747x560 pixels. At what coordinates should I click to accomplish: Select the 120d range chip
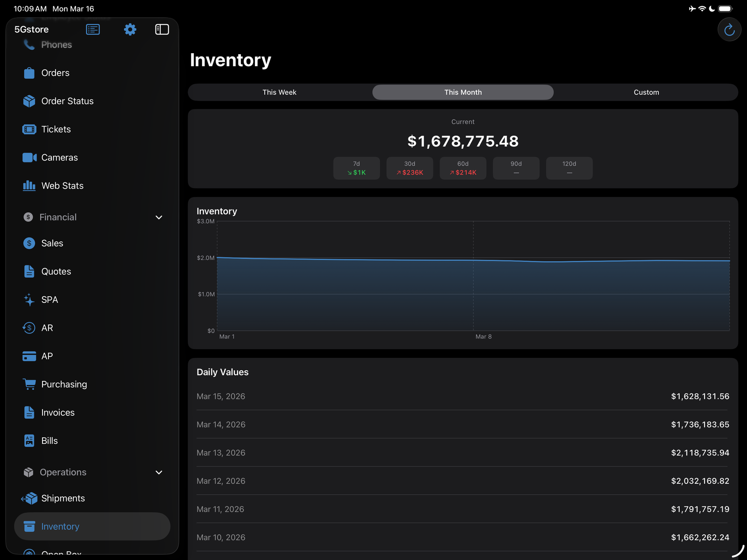click(x=569, y=168)
